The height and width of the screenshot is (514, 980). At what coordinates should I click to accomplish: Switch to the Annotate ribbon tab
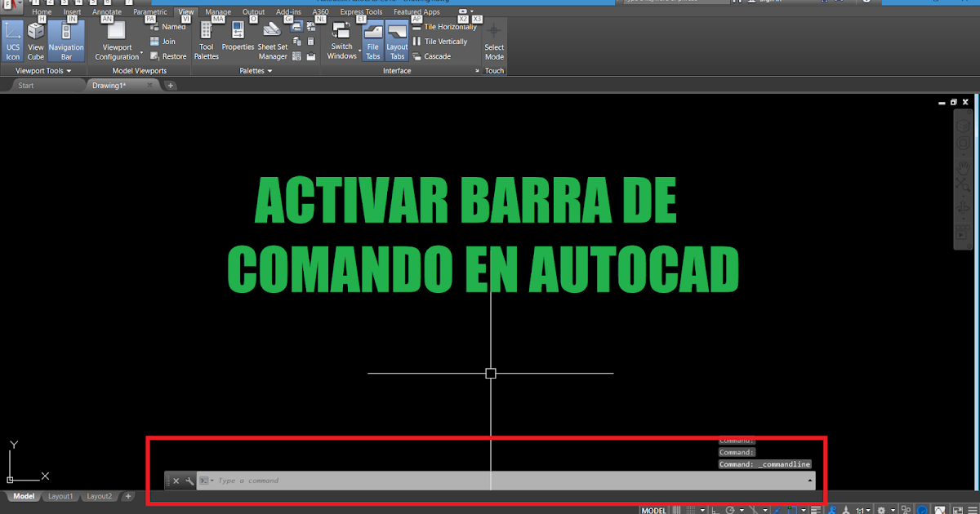coord(107,11)
